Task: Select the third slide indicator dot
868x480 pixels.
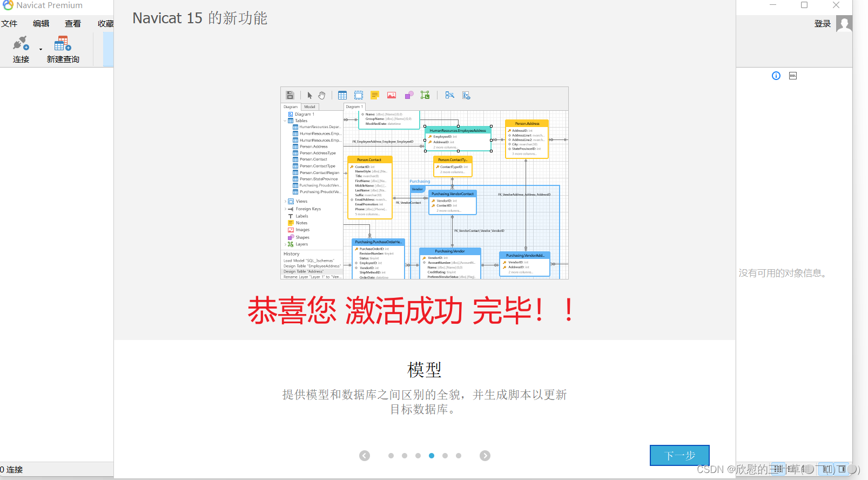Action: (418, 456)
